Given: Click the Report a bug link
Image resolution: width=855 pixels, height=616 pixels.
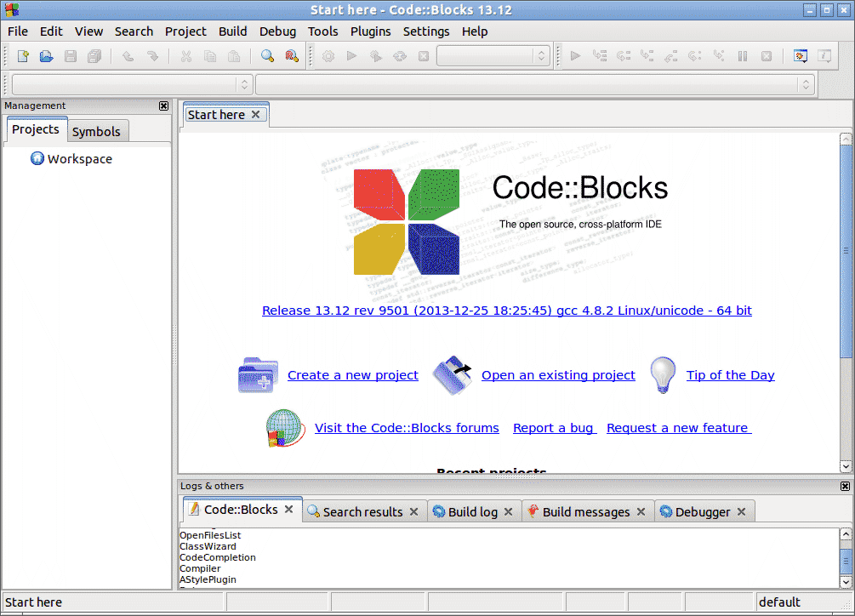Looking at the screenshot, I should [553, 428].
